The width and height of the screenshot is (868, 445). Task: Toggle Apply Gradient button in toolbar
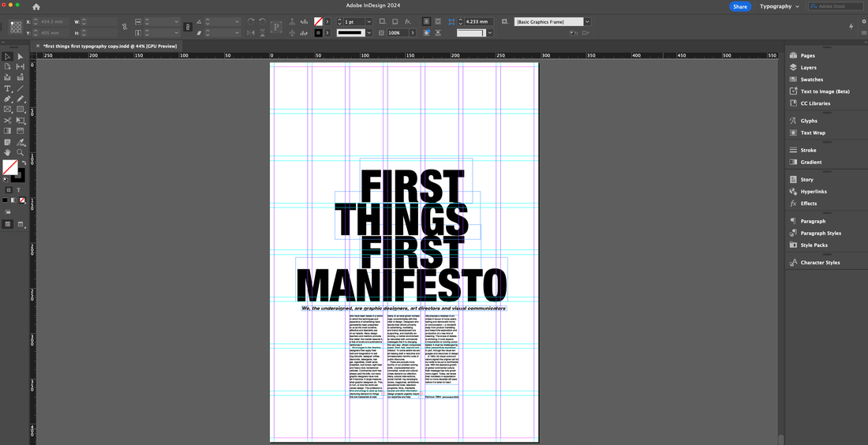(14, 200)
